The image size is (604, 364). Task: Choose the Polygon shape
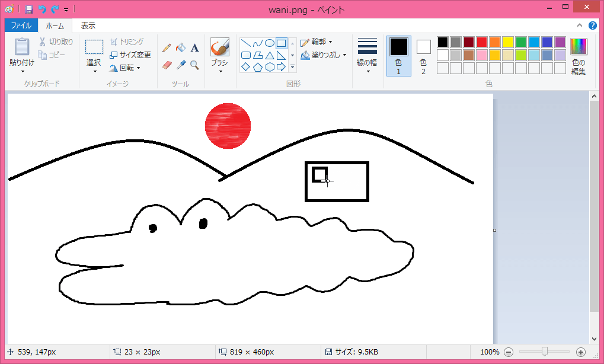(258, 55)
